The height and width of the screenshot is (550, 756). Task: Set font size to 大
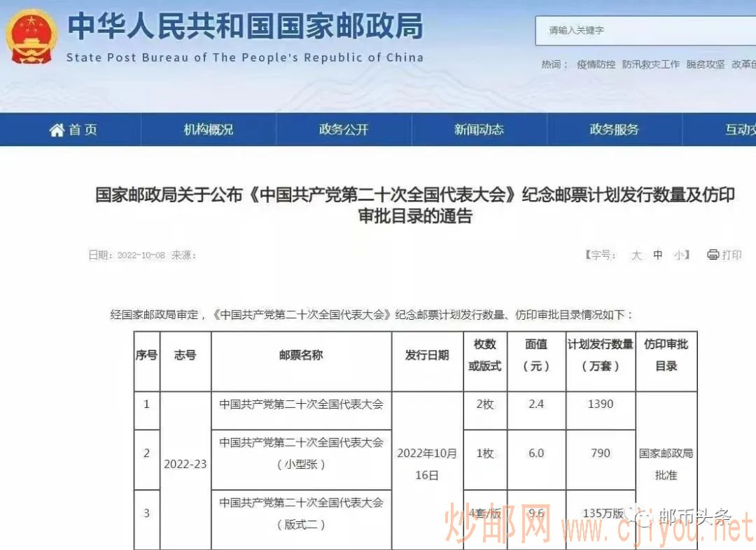pos(636,255)
